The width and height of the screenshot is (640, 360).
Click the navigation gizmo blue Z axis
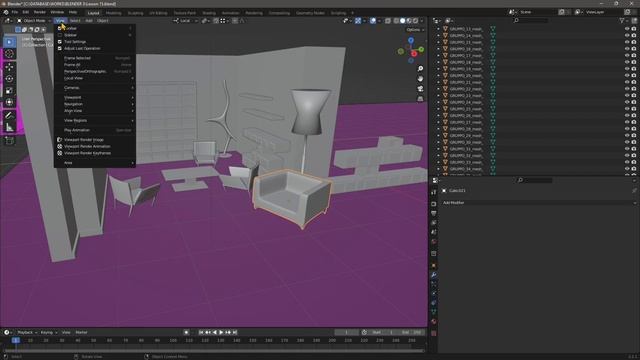pos(411,40)
